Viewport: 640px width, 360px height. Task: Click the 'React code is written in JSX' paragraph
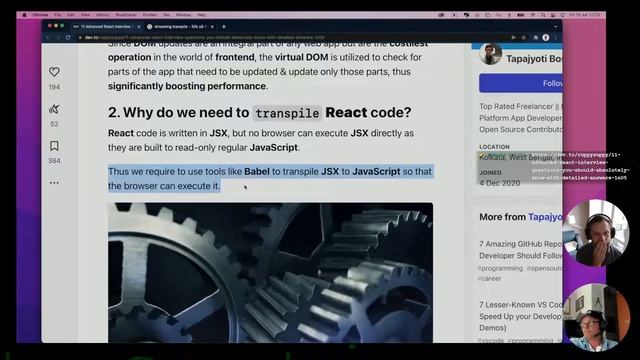(261, 140)
